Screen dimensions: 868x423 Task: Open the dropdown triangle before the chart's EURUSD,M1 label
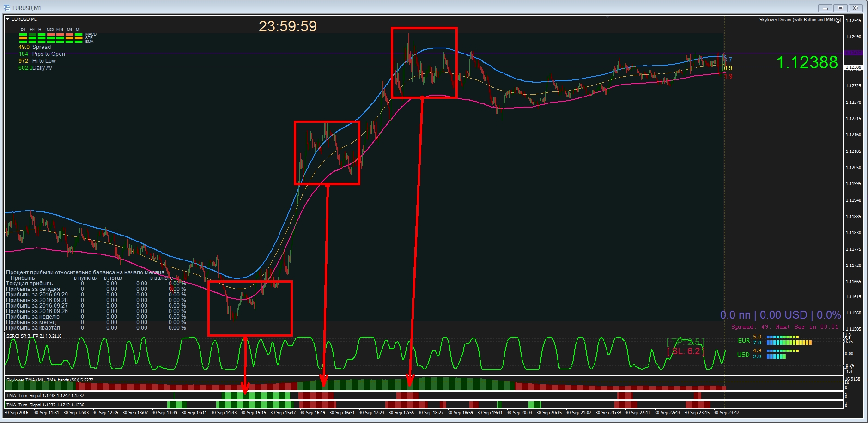[x=8, y=19]
